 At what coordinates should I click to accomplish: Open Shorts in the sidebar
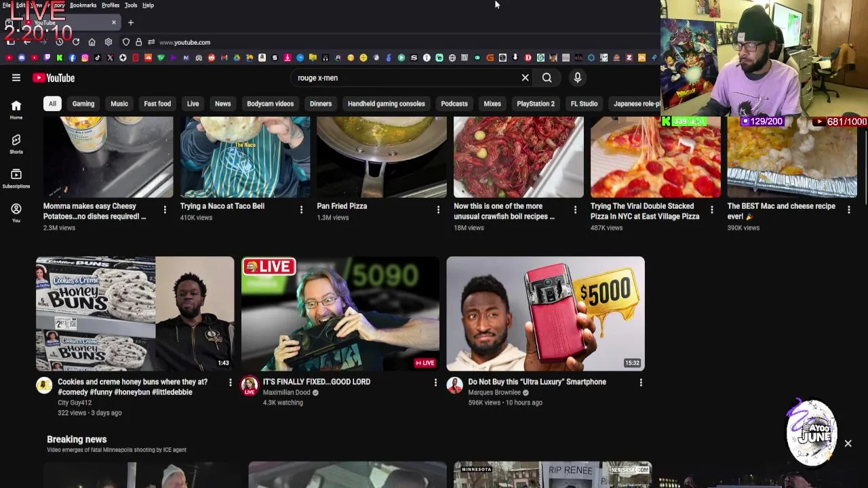tap(16, 143)
